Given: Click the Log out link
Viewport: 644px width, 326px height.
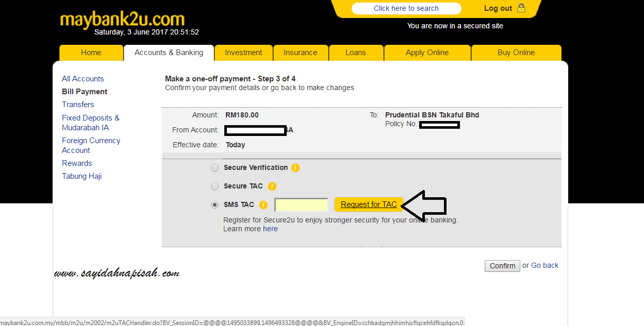Looking at the screenshot, I should pyautogui.click(x=498, y=8).
